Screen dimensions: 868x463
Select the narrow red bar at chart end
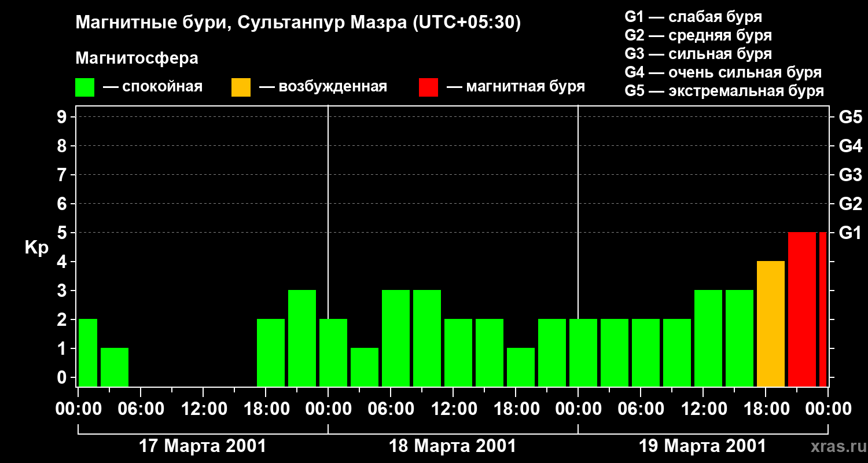click(823, 309)
